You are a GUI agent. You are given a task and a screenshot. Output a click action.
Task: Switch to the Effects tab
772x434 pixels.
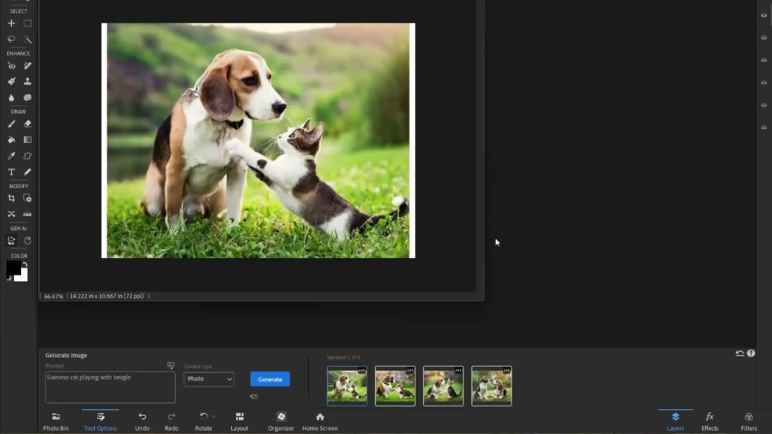pos(709,417)
